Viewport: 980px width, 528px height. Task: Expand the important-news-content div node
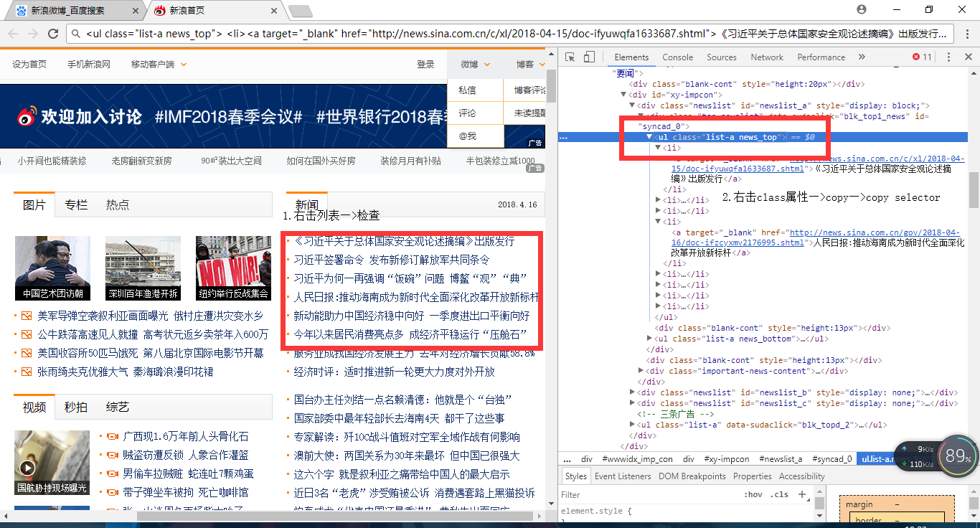click(x=641, y=371)
